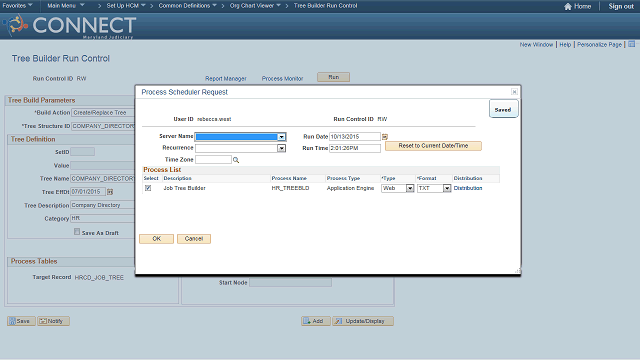The image size is (640, 360).
Task: Click the Job Tree Builder description text
Action: click(184, 188)
